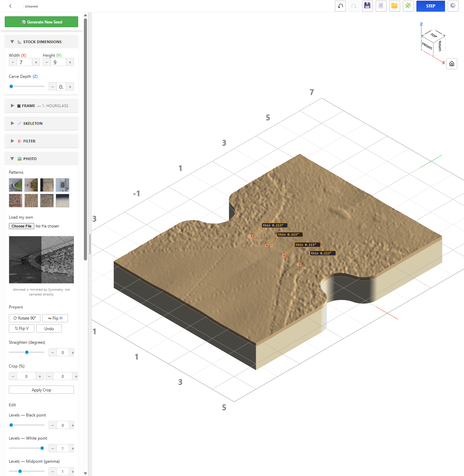Increase the Width (X) value

click(x=36, y=62)
